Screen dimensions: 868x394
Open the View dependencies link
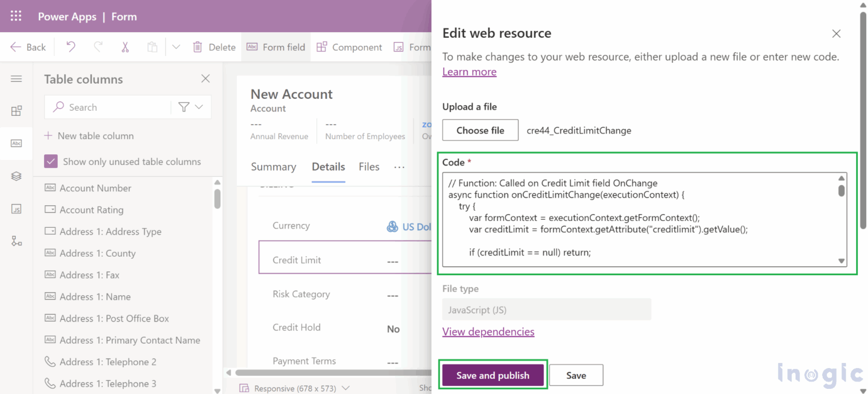tap(488, 332)
